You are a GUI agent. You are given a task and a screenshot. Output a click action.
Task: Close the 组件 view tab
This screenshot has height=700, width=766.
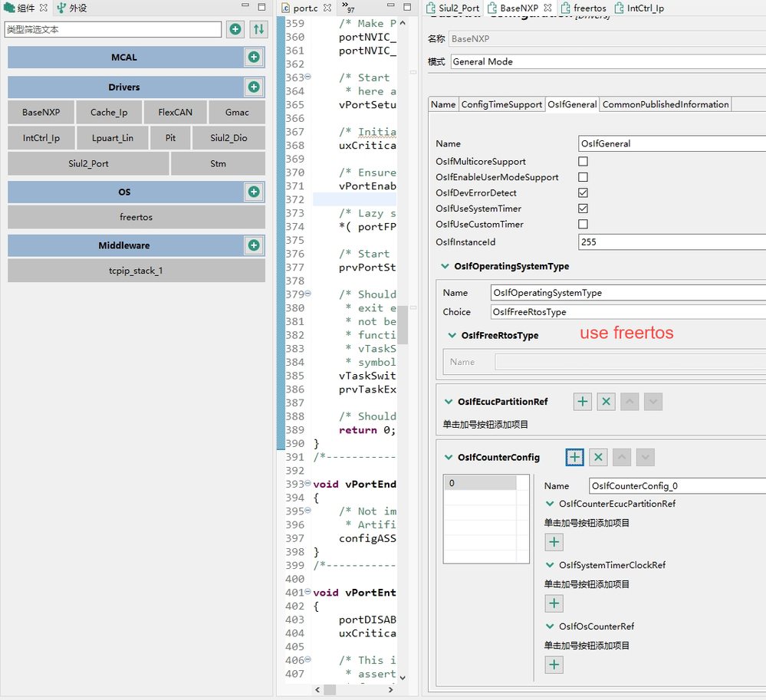pos(44,8)
